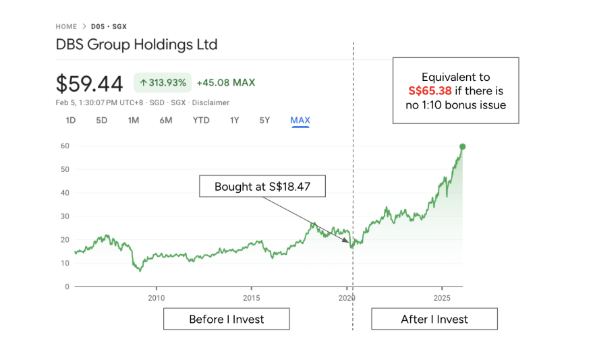Select the MAX range tab

[x=300, y=121]
